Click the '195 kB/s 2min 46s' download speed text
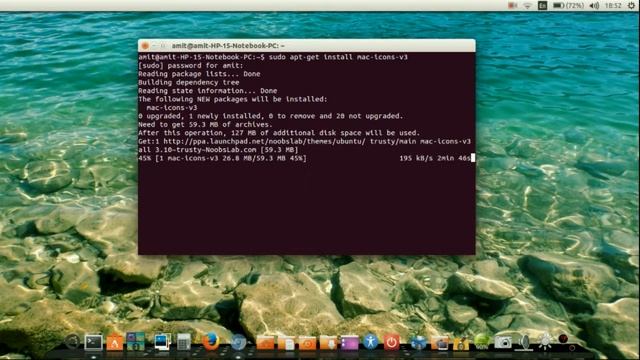640x360 pixels. tap(435, 158)
